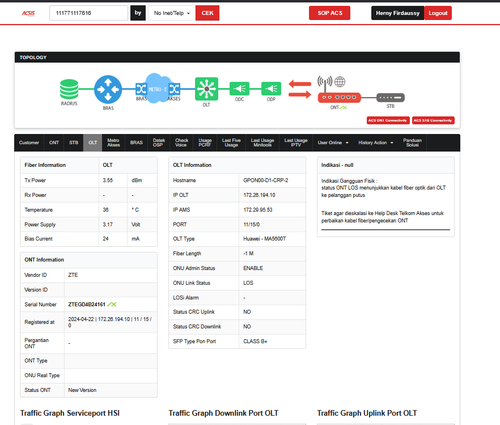Viewport: 500px width, 425px height.
Task: Click the PORT value 11/15/0
Action: [x=252, y=224]
